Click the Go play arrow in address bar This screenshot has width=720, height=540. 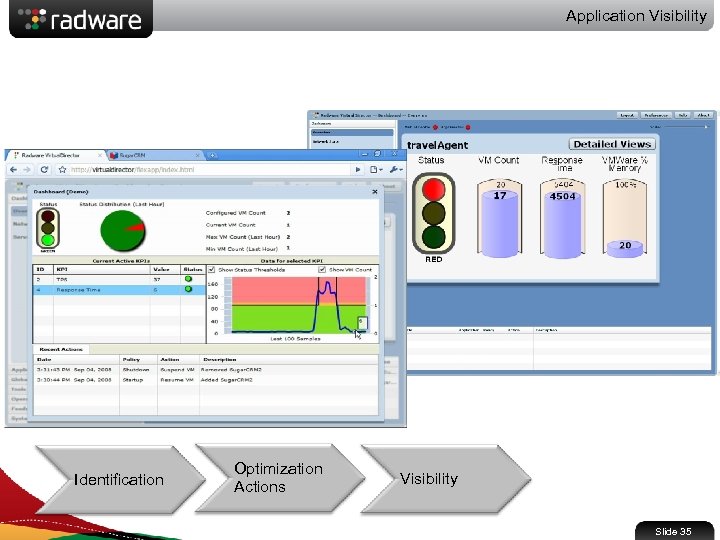point(358,170)
